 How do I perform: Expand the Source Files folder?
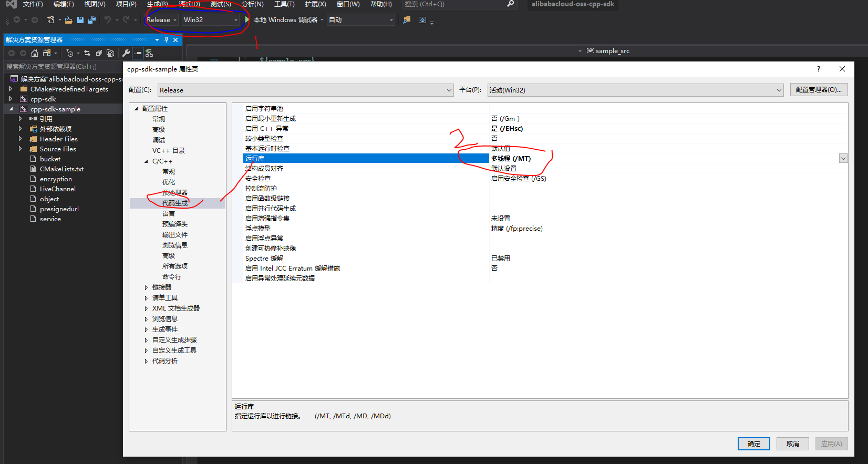tap(20, 149)
